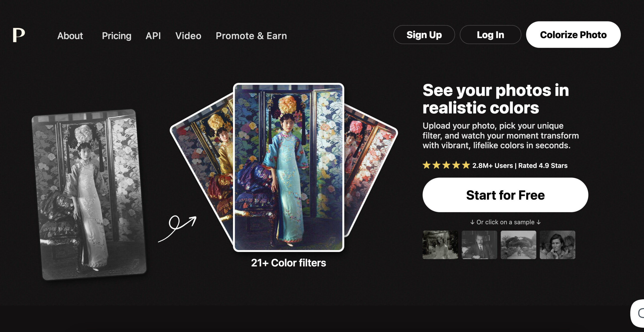Click the Colorize Photo button
644x332 pixels.
pos(573,35)
